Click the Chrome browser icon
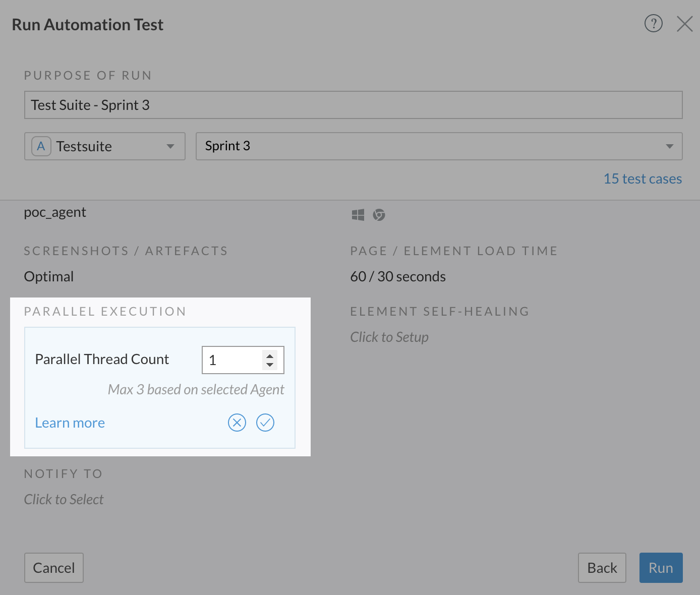700x595 pixels. pos(379,215)
